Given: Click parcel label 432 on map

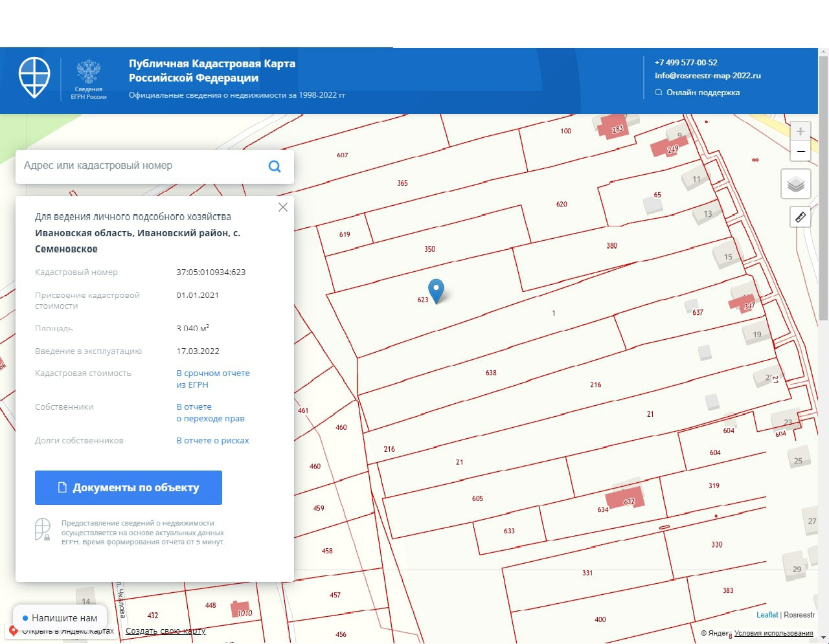Looking at the screenshot, I should pyautogui.click(x=153, y=616).
